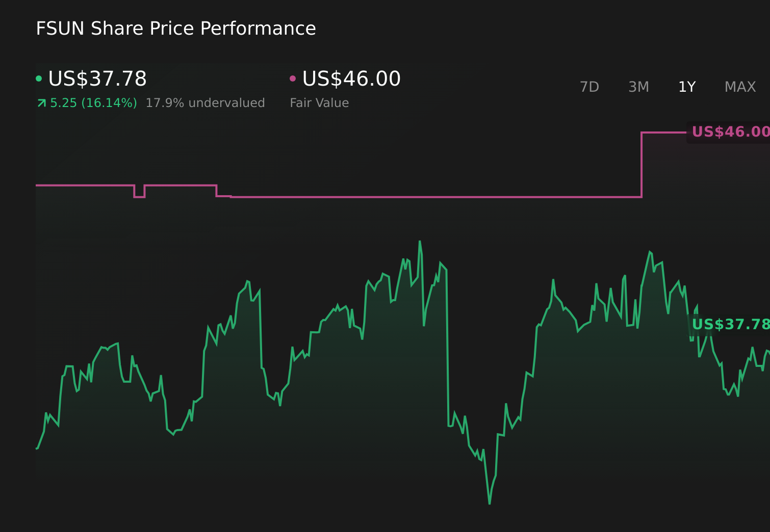The width and height of the screenshot is (770, 532).
Task: Switch to the 3M time range
Action: tap(638, 87)
